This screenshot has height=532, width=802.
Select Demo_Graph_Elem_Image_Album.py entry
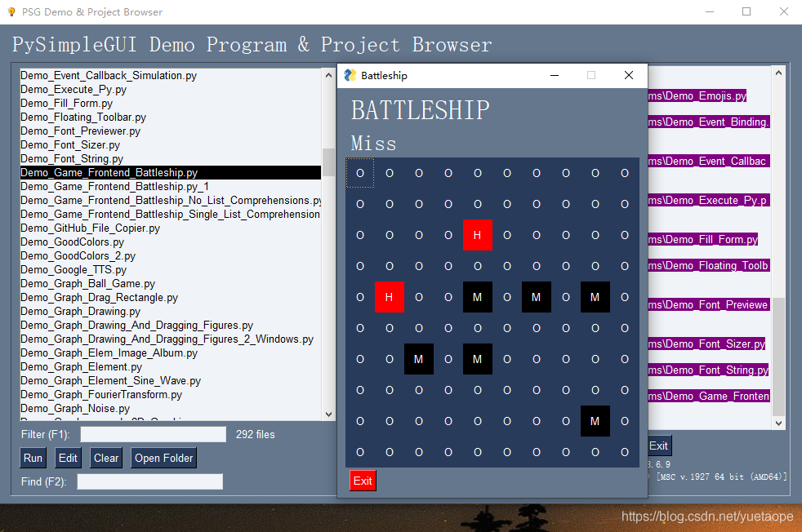click(x=171, y=352)
